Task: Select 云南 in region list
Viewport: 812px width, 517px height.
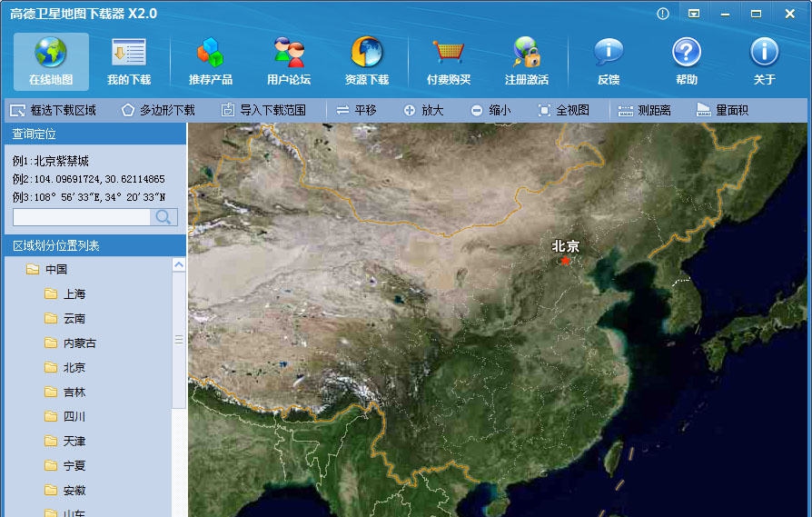Action: [65, 319]
